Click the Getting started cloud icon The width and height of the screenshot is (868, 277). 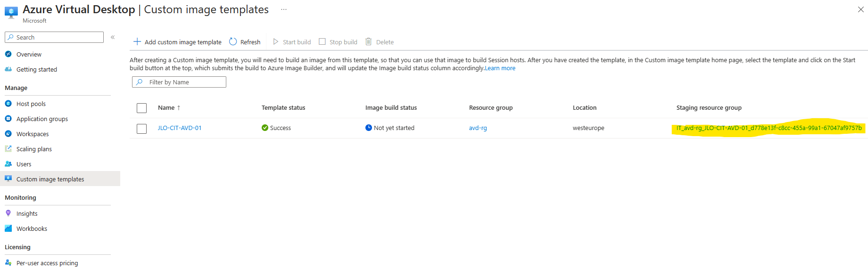[8, 69]
